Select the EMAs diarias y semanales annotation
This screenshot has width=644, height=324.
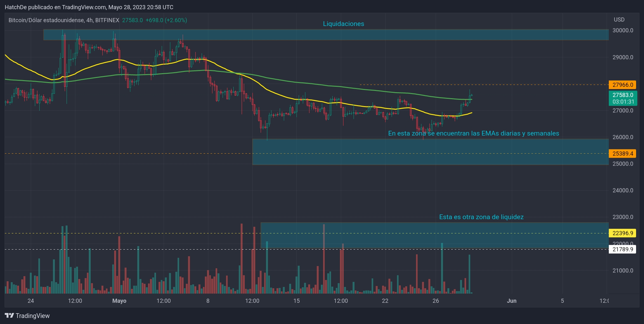(x=473, y=133)
